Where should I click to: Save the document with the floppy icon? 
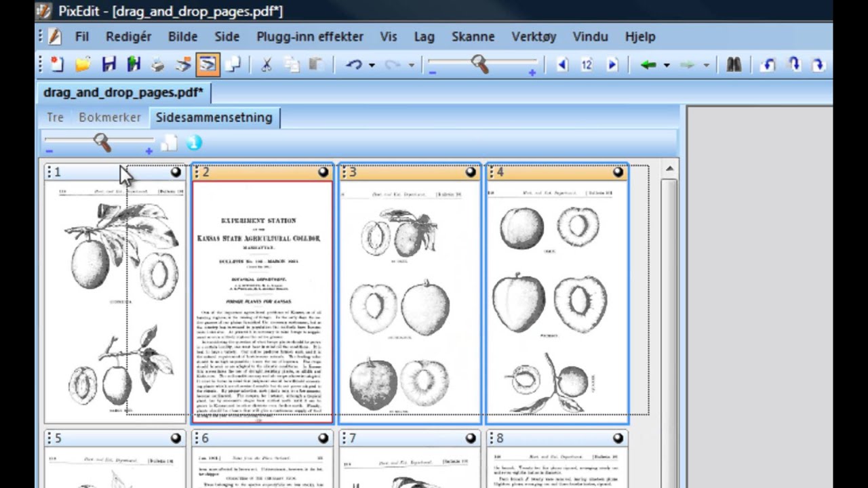tap(108, 65)
